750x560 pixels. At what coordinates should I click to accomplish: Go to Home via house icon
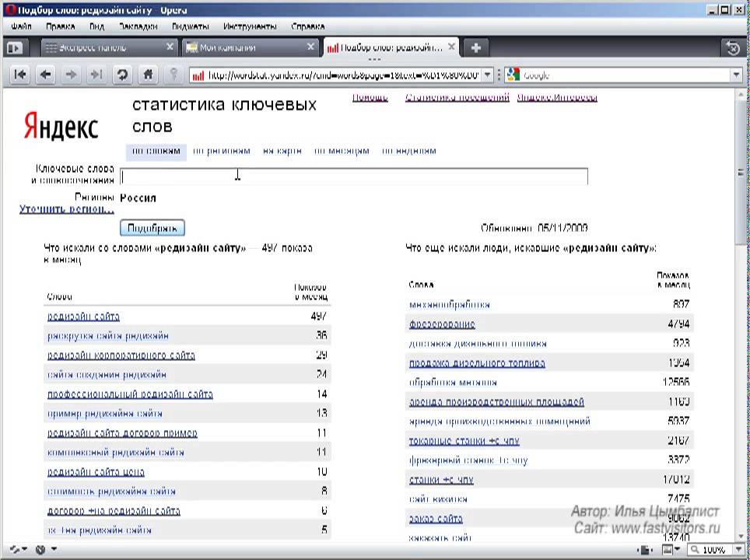click(148, 75)
